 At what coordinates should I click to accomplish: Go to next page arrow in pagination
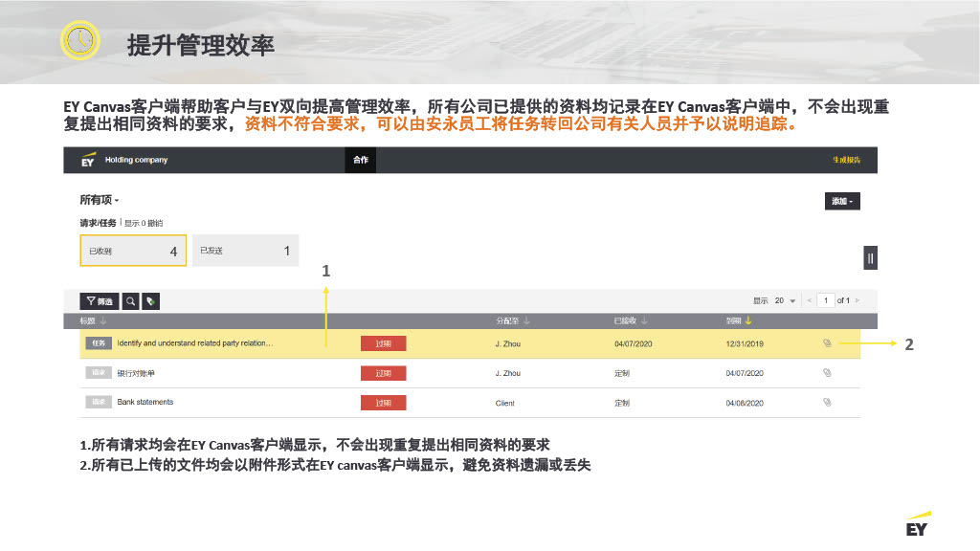(x=857, y=300)
